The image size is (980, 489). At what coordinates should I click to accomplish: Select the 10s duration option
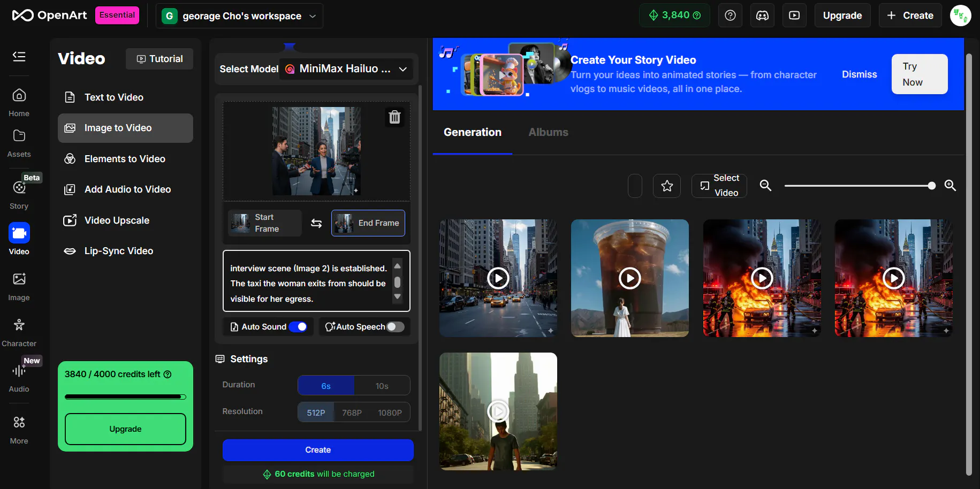[382, 386]
